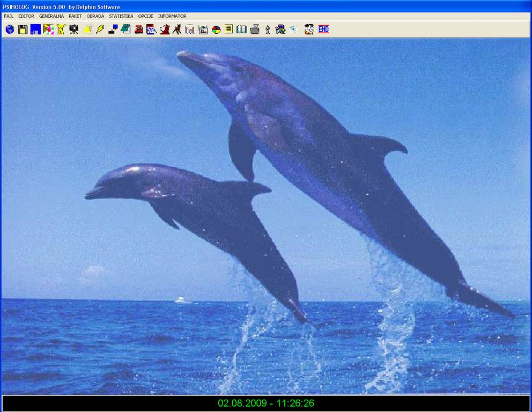Click the yellow list document icon
The height and width of the screenshot is (412, 532).
tap(228, 29)
